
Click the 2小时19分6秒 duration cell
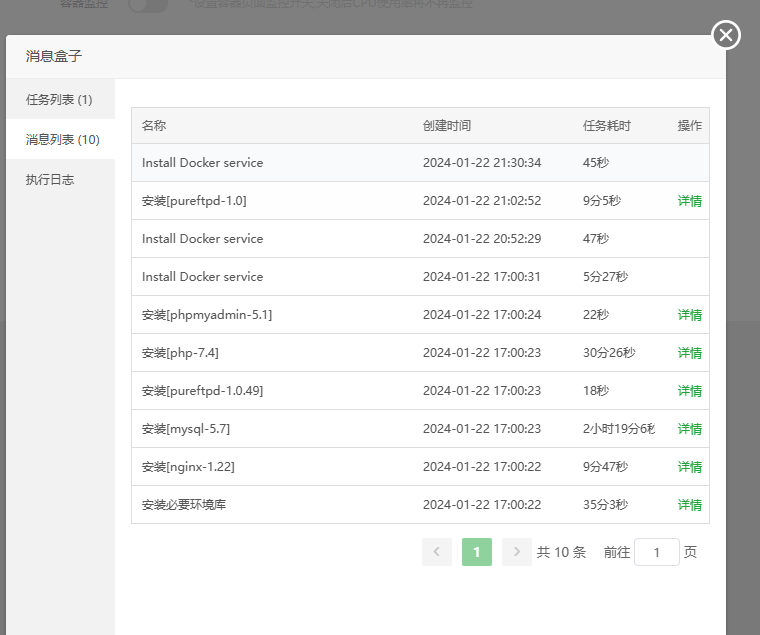[619, 429]
